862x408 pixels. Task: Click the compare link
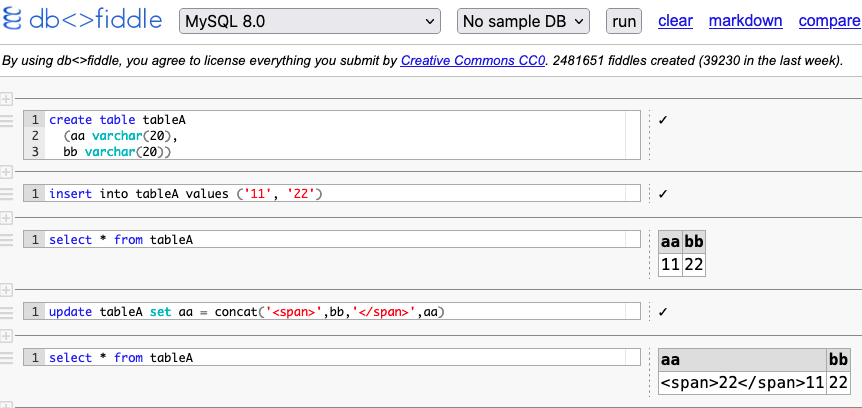829,21
